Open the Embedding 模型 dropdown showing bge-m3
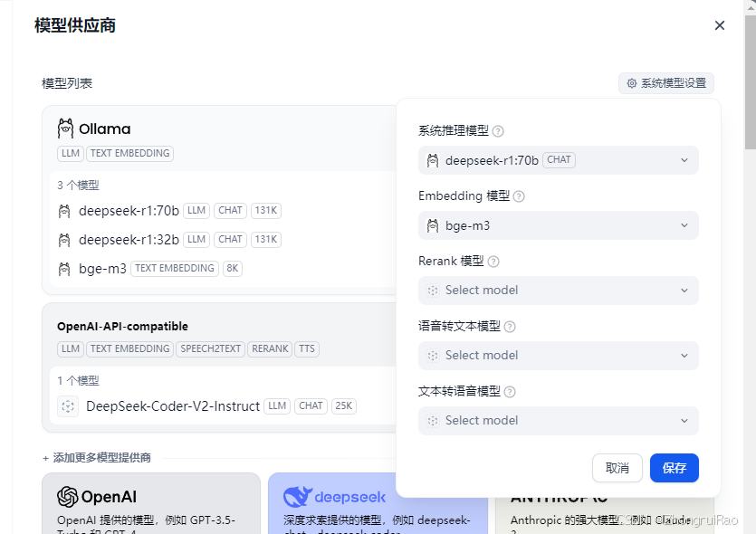The width and height of the screenshot is (756, 534). click(559, 225)
